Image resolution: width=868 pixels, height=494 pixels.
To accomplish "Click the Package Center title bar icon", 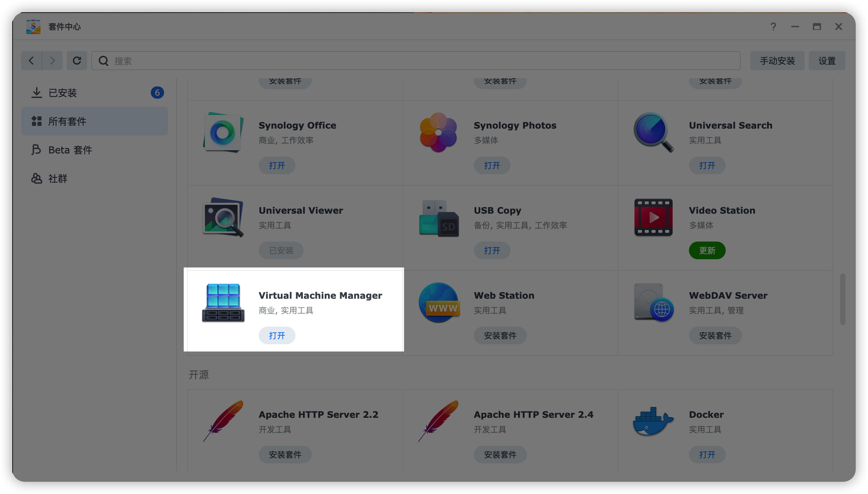I will (x=33, y=27).
